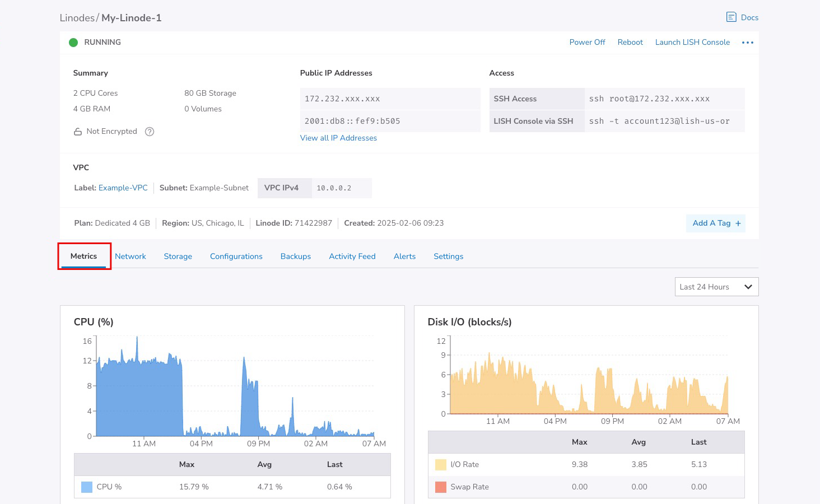Click the Not Encrypted lock icon
820x504 pixels.
click(x=78, y=132)
